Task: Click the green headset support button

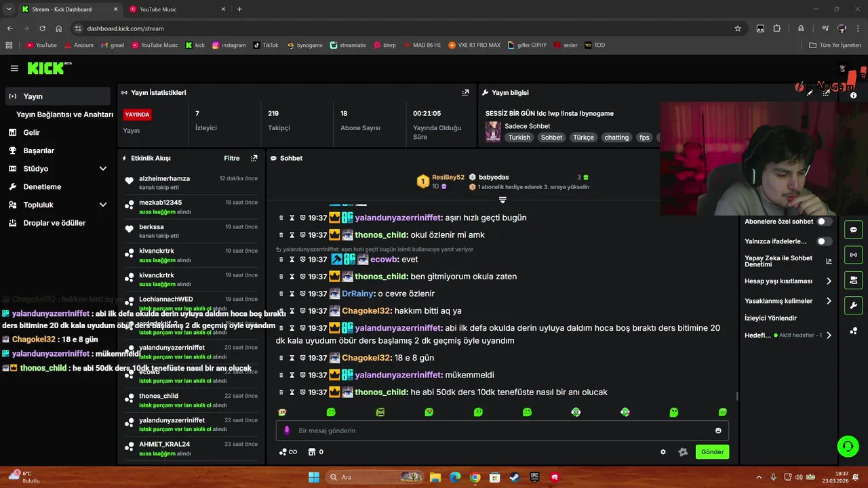Action: (848, 446)
